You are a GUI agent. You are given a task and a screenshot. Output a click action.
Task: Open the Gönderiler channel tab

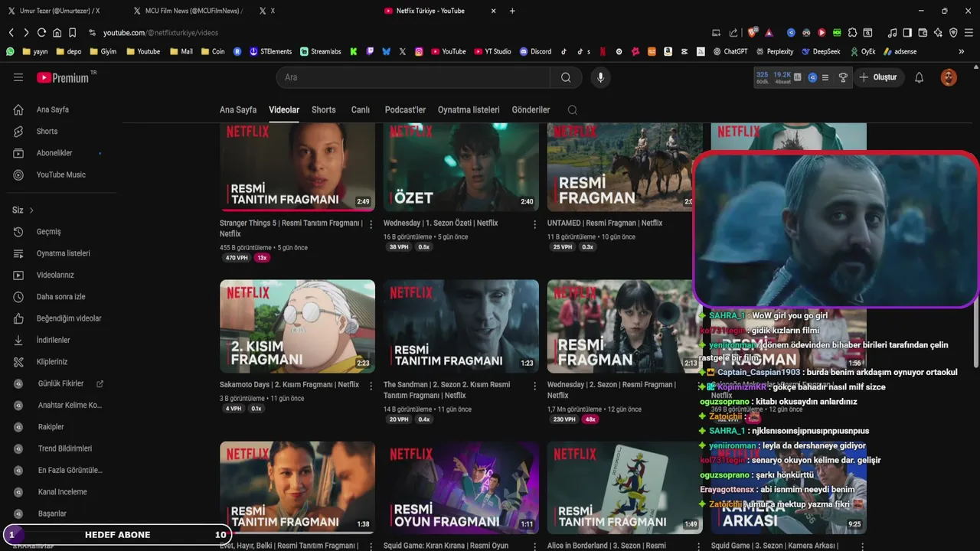pos(531,110)
